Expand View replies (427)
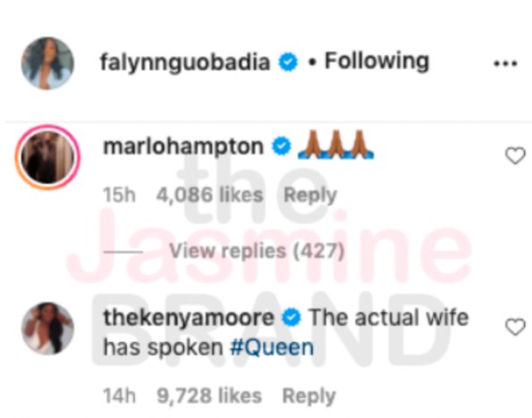 click(x=257, y=251)
